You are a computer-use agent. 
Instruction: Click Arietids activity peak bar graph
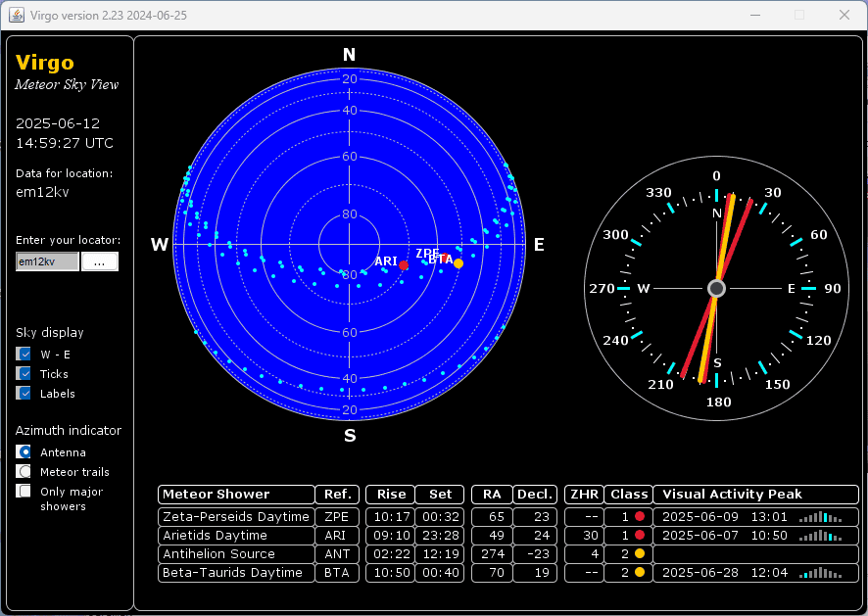coord(820,536)
